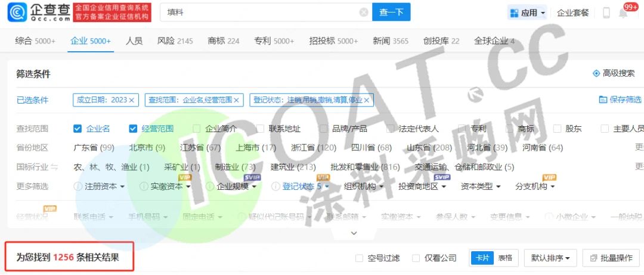Uncheck the 企业名 checkbox
The height and width of the screenshot is (275, 644).
(77, 129)
